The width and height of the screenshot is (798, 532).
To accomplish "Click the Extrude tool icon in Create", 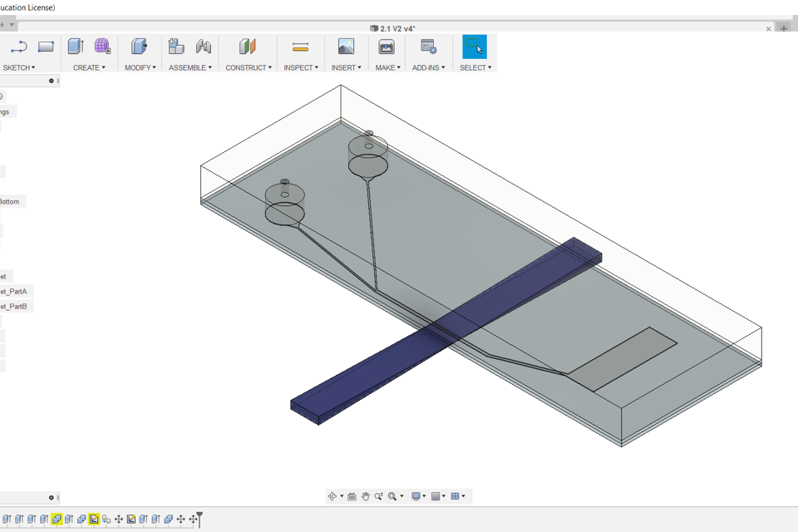I will (76, 47).
